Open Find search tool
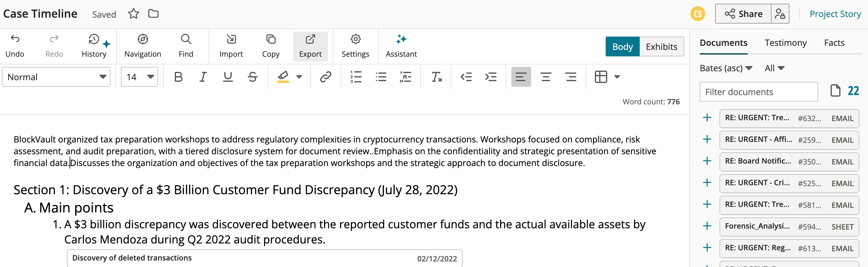The image size is (868, 267). tap(186, 46)
